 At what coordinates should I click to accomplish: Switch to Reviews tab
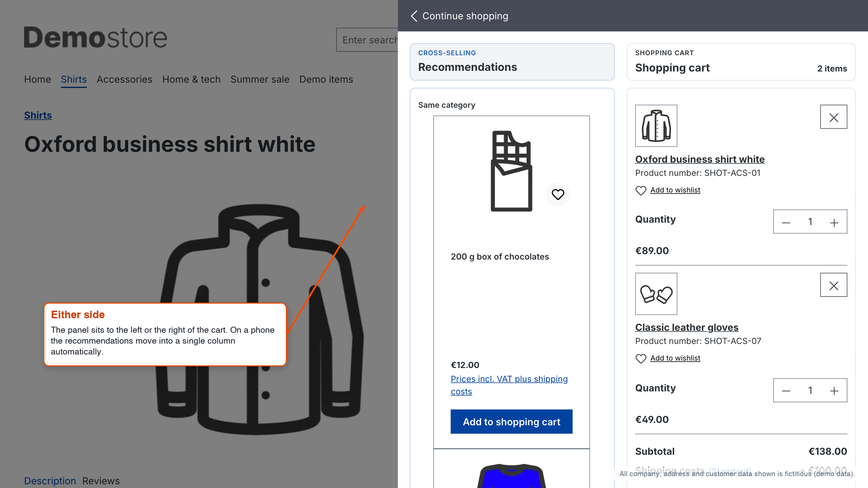coord(101,481)
